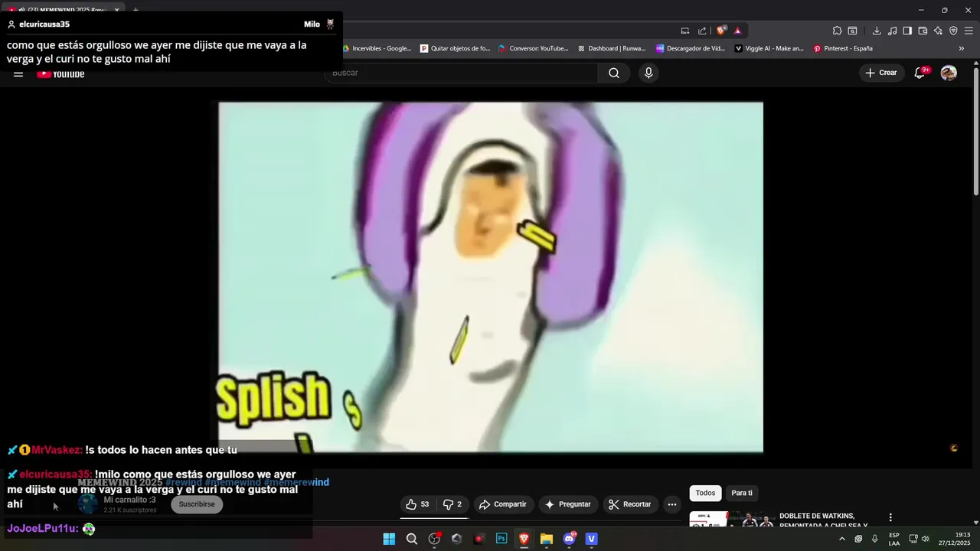Open the media control music note icon
Image resolution: width=980 pixels, height=551 pixels.
[892, 31]
